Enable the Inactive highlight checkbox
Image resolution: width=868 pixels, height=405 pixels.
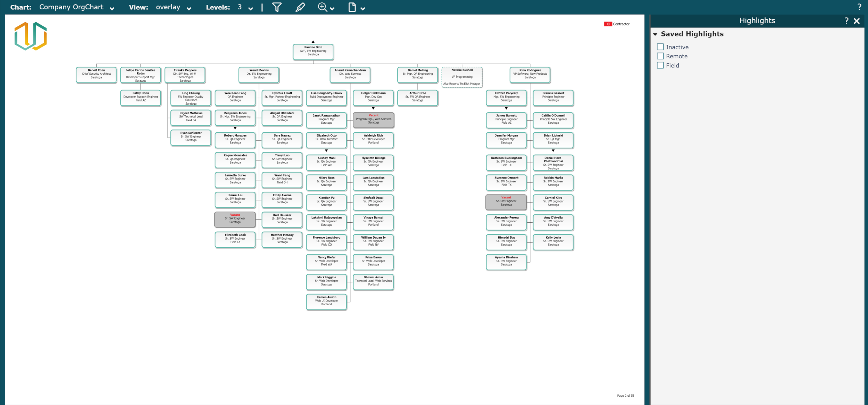point(660,47)
